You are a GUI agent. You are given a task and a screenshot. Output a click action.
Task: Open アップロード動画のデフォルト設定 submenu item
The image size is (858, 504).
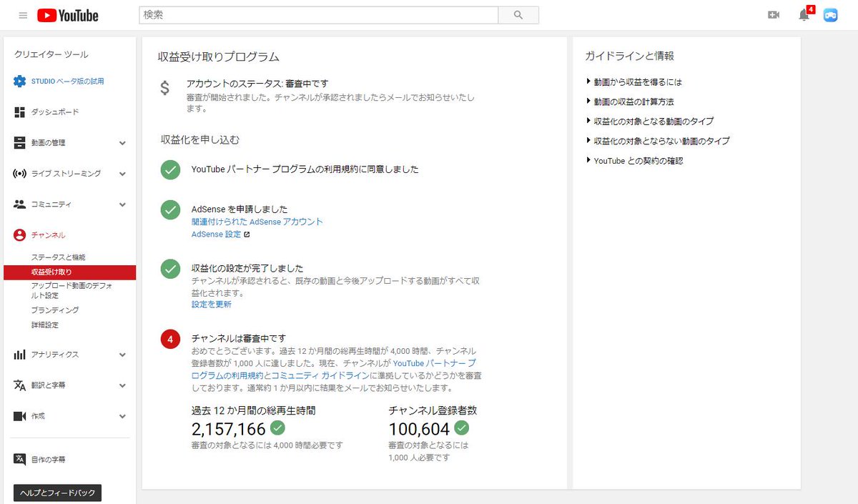click(x=71, y=290)
